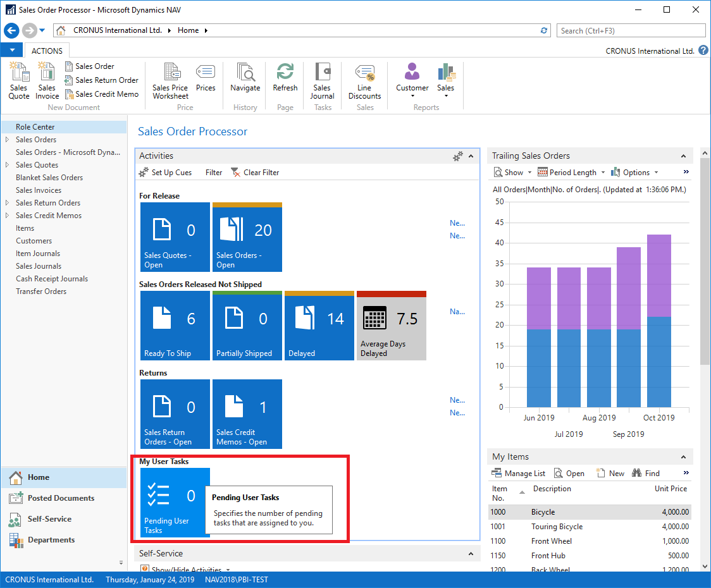Open the help question mark icon
Image resolution: width=711 pixels, height=588 pixels.
(703, 51)
